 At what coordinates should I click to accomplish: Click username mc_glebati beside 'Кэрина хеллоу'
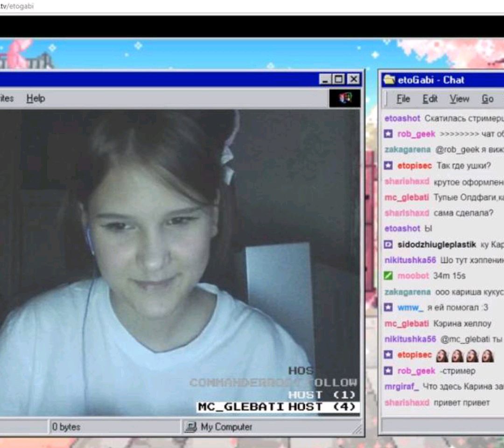(406, 323)
